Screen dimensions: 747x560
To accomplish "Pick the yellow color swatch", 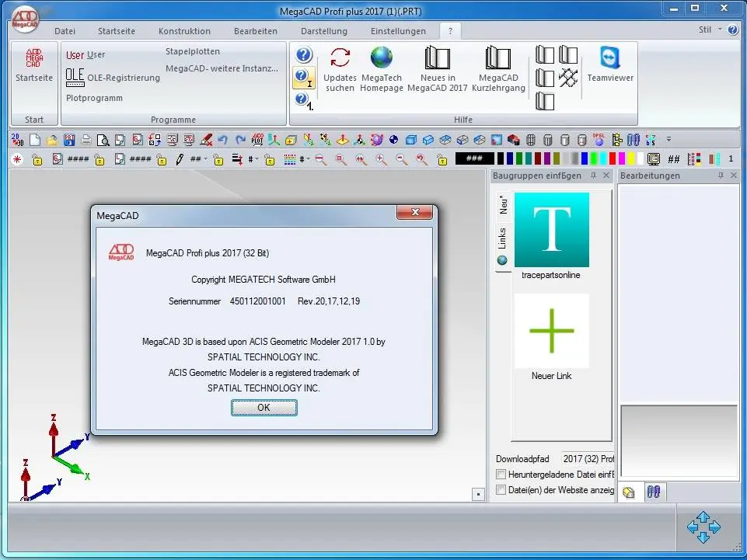I will coord(631,159).
